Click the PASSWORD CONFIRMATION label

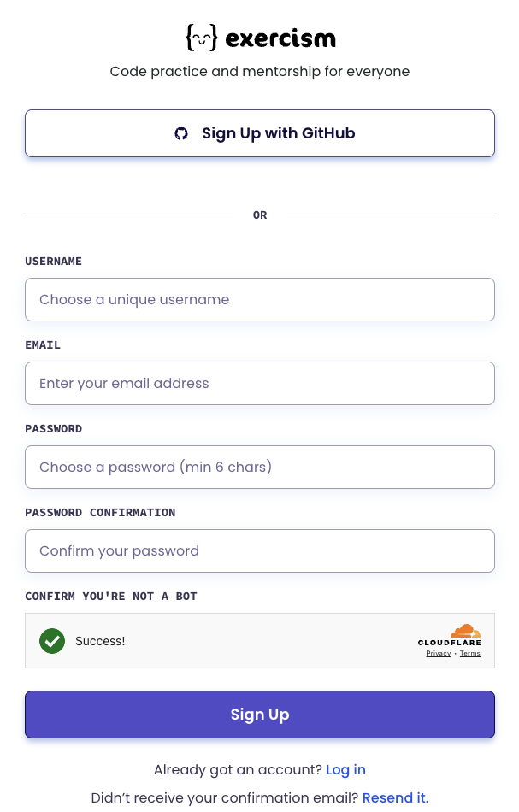[x=99, y=512]
